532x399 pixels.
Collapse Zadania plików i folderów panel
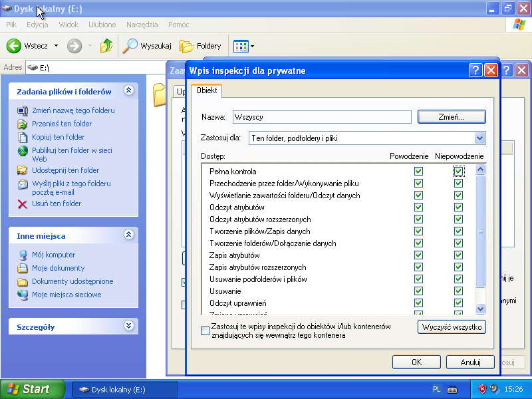tap(129, 91)
